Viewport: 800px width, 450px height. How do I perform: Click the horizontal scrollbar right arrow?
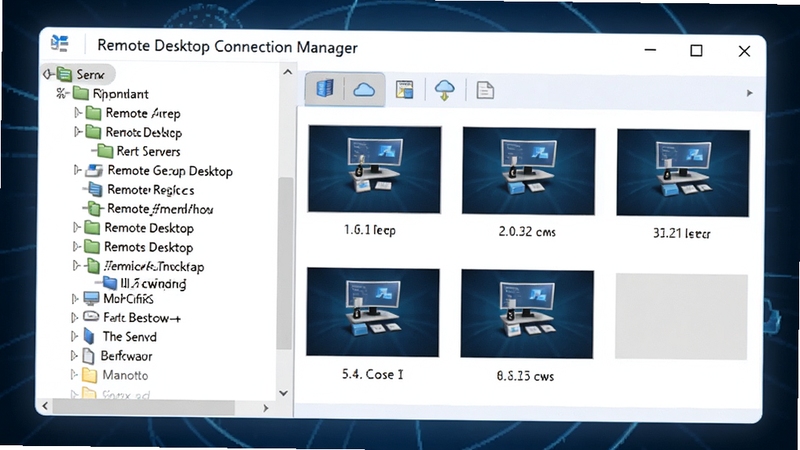265,408
